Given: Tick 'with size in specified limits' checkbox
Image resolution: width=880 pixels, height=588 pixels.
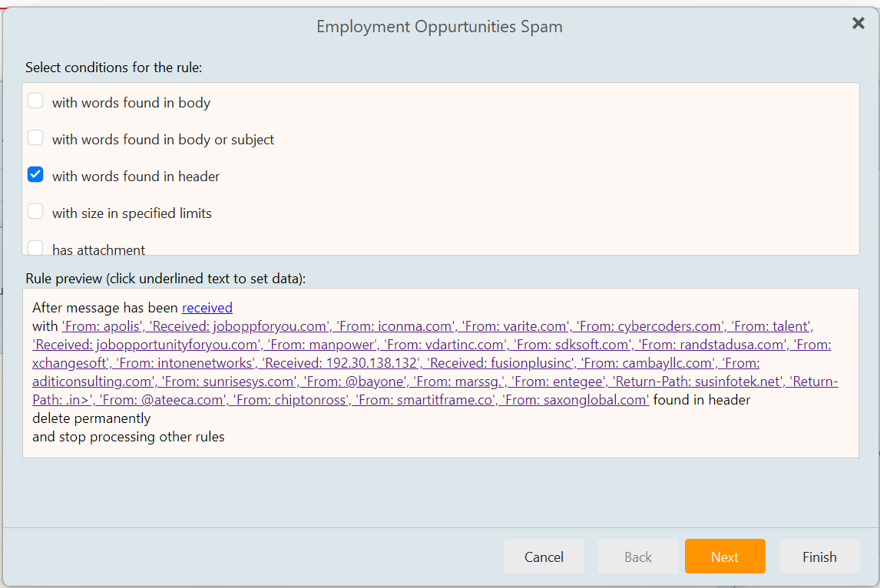Looking at the screenshot, I should pos(35,212).
